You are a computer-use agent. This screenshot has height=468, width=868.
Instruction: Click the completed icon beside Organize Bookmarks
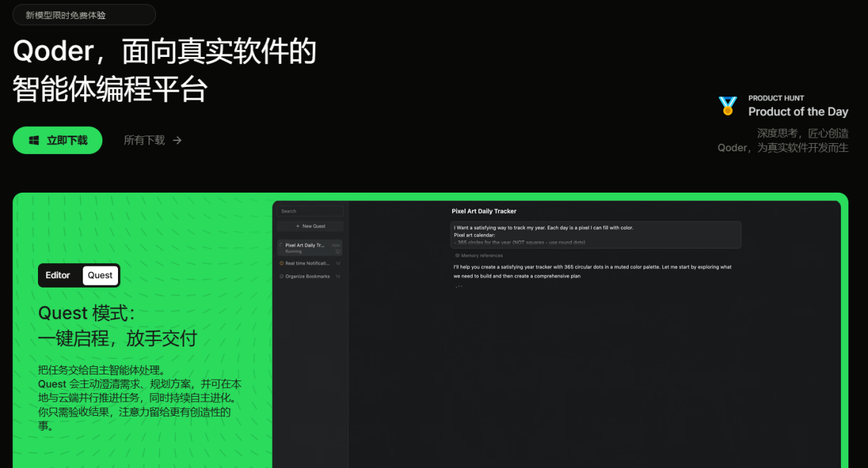(281, 276)
